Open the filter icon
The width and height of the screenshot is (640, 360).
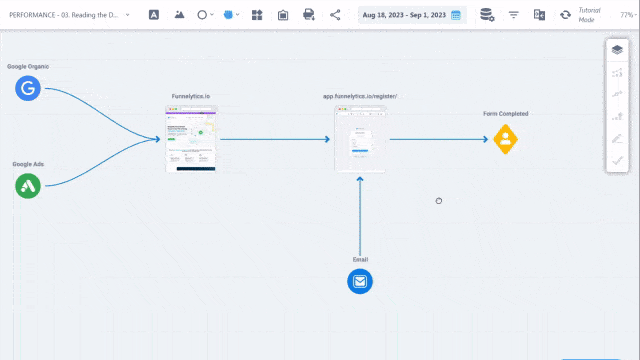(513, 15)
